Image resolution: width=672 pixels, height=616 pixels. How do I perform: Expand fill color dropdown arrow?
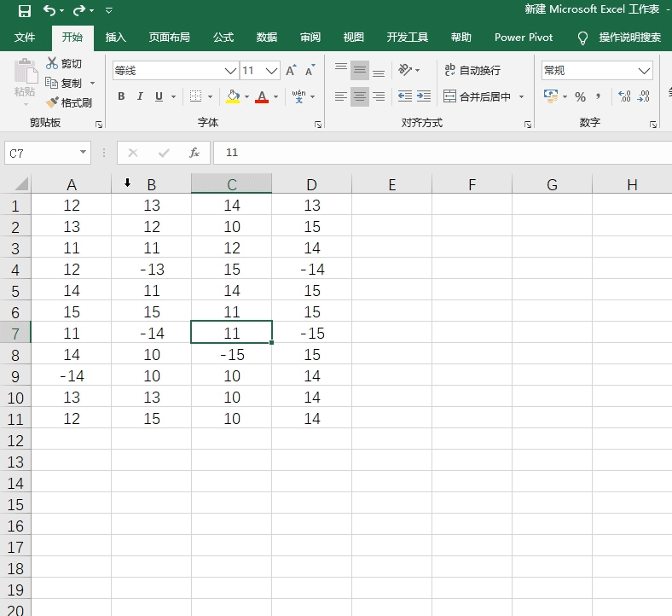pyautogui.click(x=246, y=97)
